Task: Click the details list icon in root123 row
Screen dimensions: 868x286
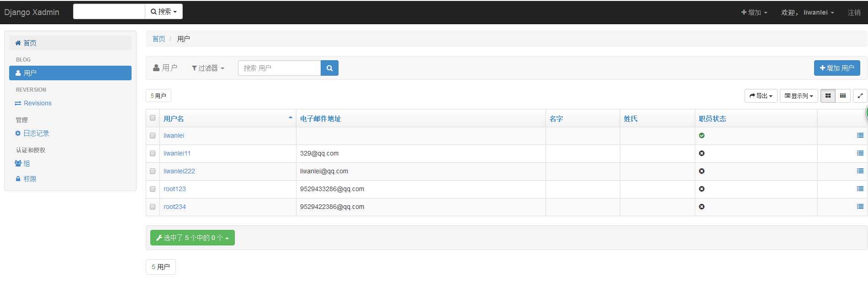Action: click(x=860, y=189)
